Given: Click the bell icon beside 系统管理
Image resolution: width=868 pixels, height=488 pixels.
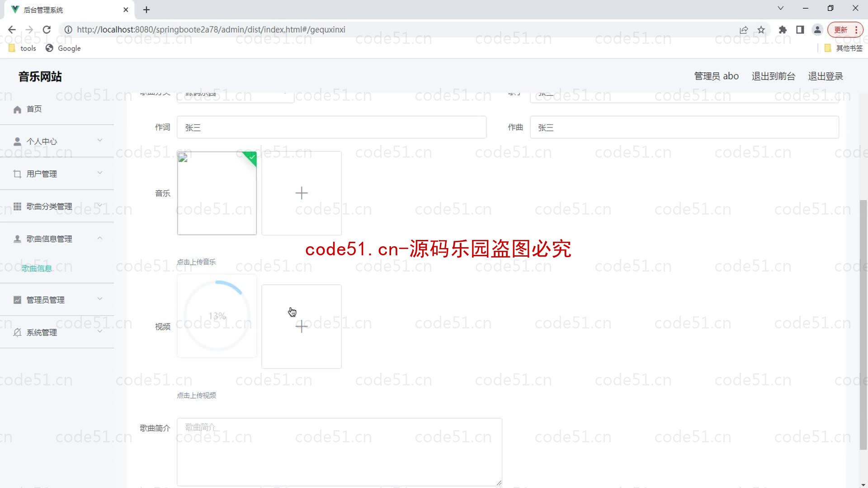Looking at the screenshot, I should pyautogui.click(x=17, y=333).
